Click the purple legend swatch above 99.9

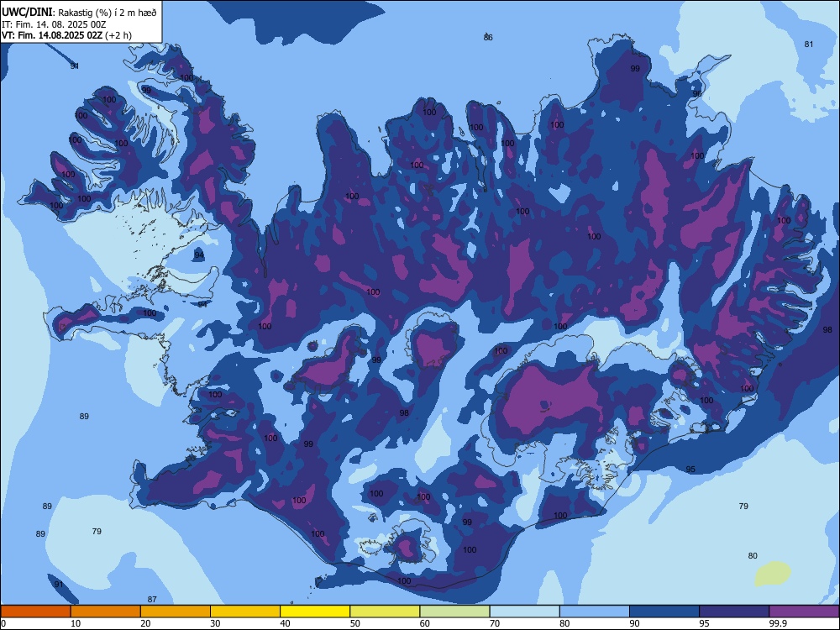pyautogui.click(x=804, y=612)
